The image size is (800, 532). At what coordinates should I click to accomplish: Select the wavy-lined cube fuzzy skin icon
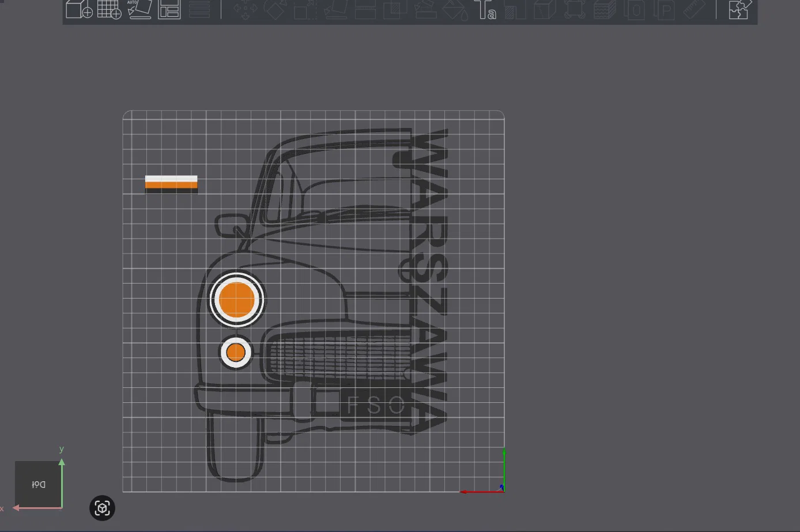(x=605, y=10)
